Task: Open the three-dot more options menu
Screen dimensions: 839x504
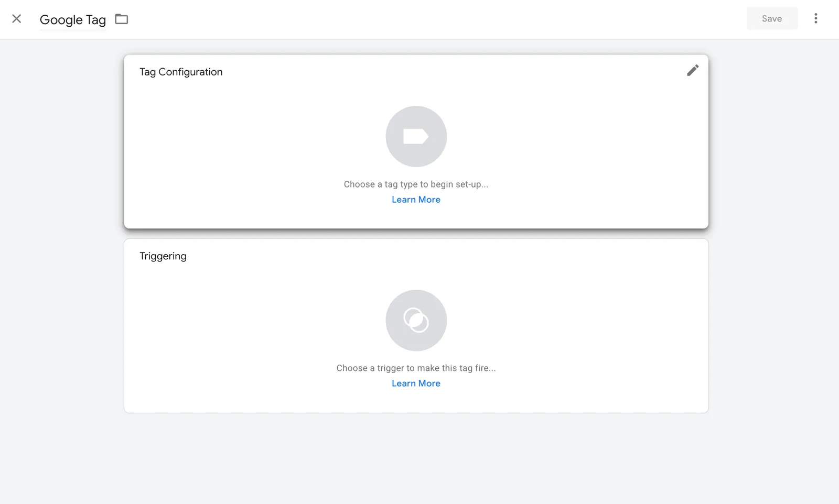Action: (815, 19)
